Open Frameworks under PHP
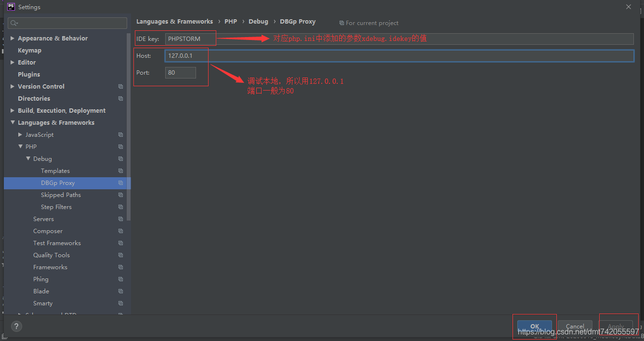 click(x=50, y=267)
